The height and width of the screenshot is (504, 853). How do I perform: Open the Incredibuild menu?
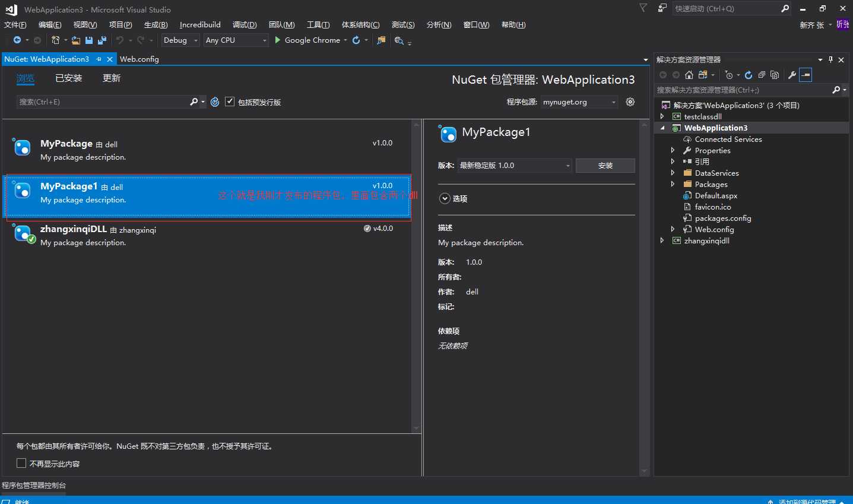(x=200, y=25)
